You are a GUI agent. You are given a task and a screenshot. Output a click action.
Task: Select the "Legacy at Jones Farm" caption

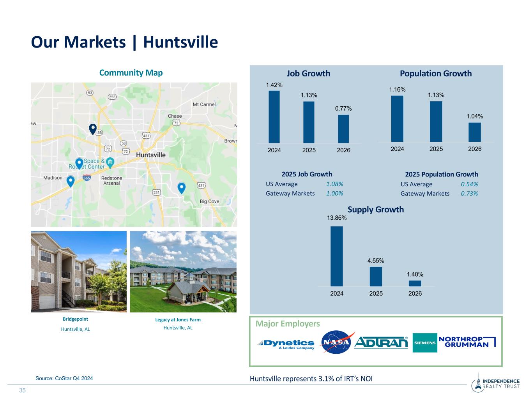pyautogui.click(x=178, y=320)
